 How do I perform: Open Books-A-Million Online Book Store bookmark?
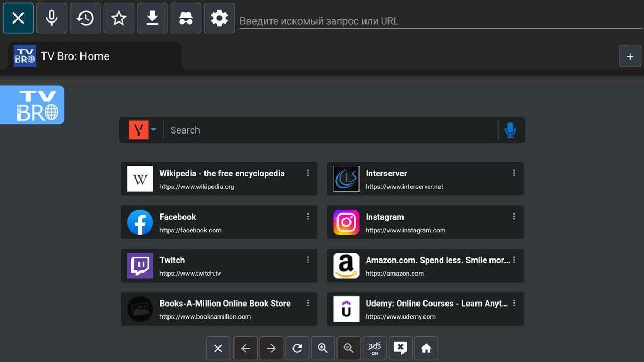coord(219,309)
